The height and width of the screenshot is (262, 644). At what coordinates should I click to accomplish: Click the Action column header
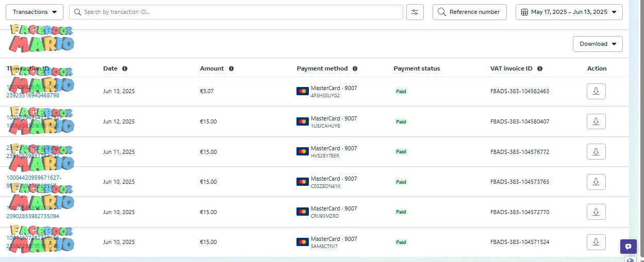click(597, 68)
